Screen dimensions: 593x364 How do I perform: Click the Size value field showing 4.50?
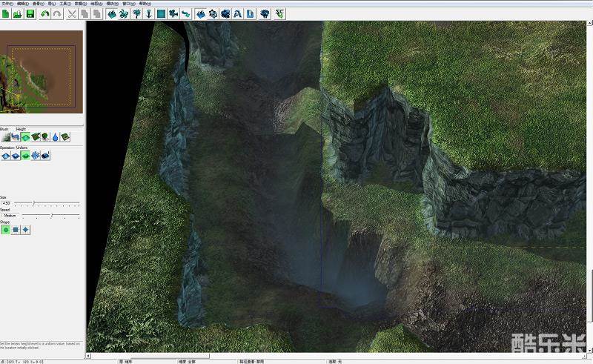coord(7,203)
